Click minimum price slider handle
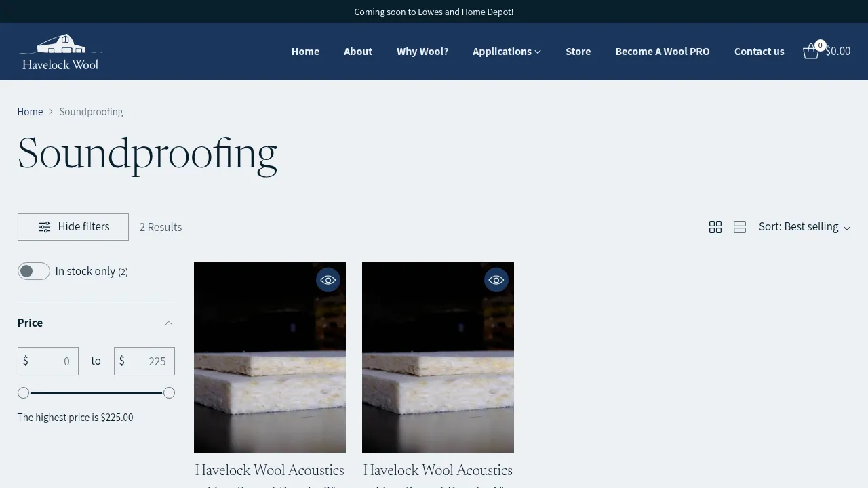 coord(23,393)
